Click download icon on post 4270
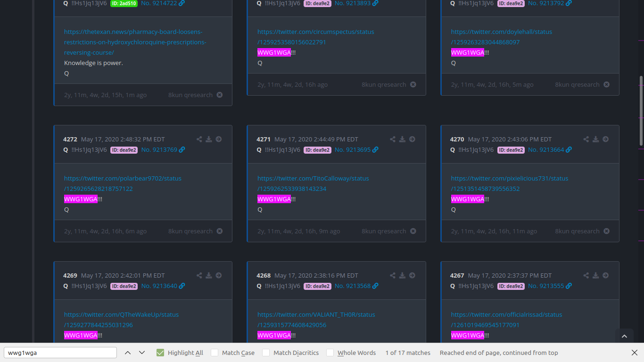Screen dimensions: 644x362 tap(595, 139)
